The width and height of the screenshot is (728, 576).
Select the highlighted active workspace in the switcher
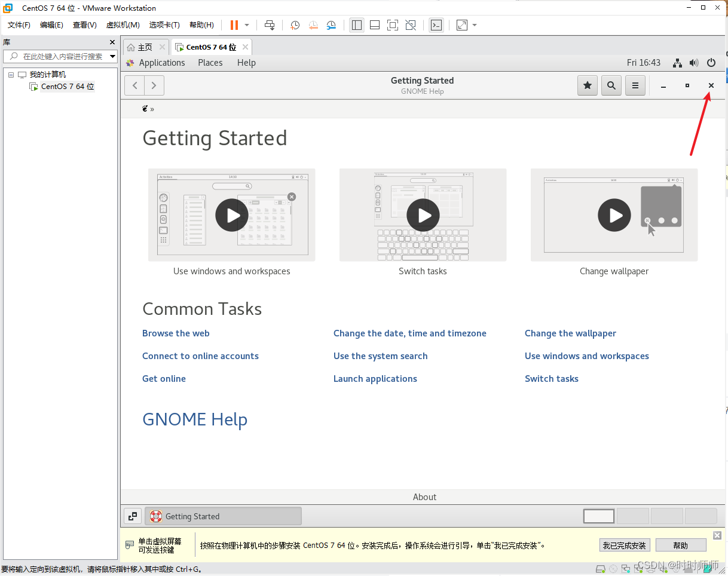(x=599, y=516)
